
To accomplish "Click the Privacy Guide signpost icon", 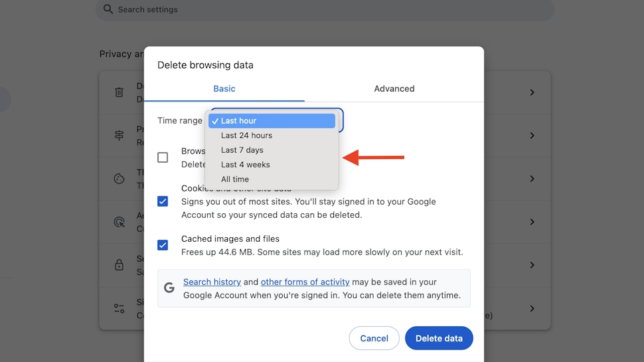I will pyautogui.click(x=119, y=136).
